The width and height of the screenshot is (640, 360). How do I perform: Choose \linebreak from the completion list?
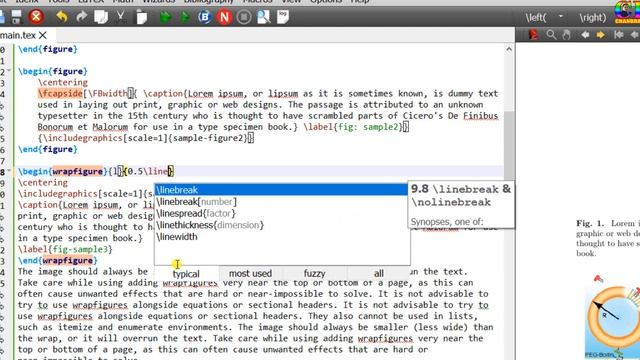click(x=282, y=190)
